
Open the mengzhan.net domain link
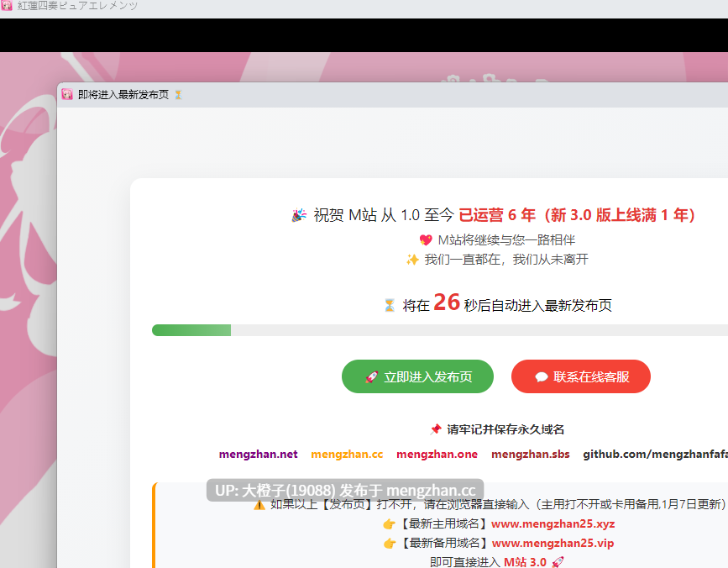(x=258, y=455)
